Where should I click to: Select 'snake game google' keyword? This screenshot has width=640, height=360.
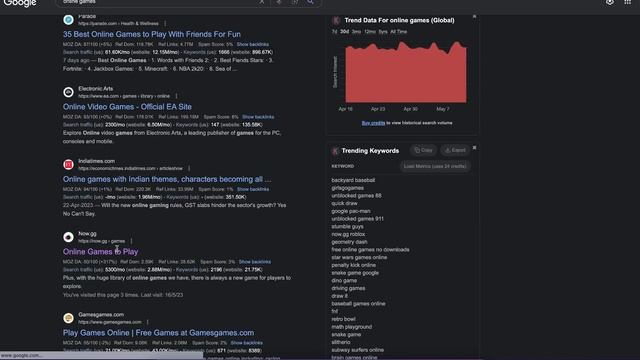(x=355, y=273)
